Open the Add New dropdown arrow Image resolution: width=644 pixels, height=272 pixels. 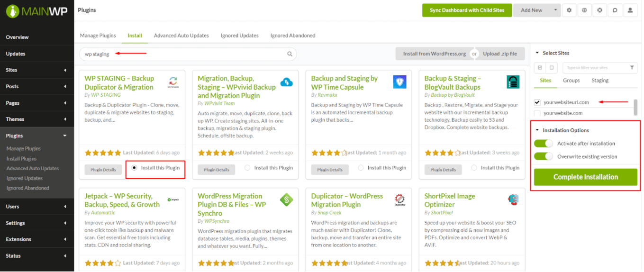pos(555,10)
